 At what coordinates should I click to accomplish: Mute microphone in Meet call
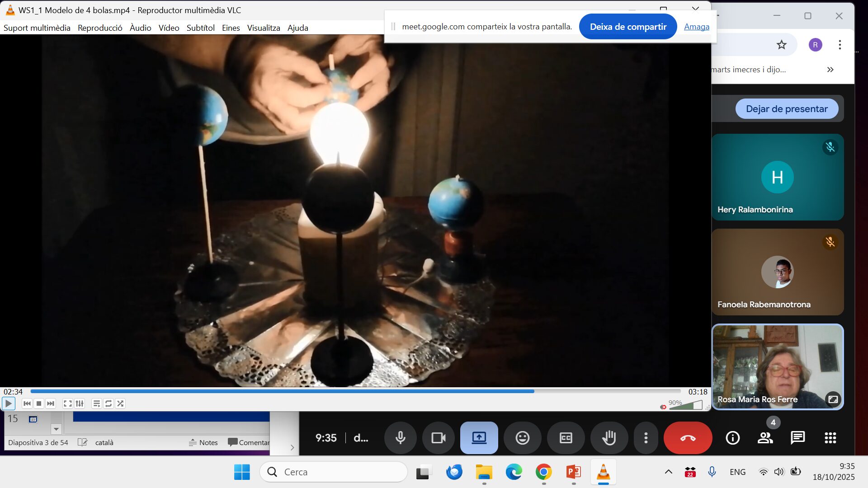click(400, 437)
